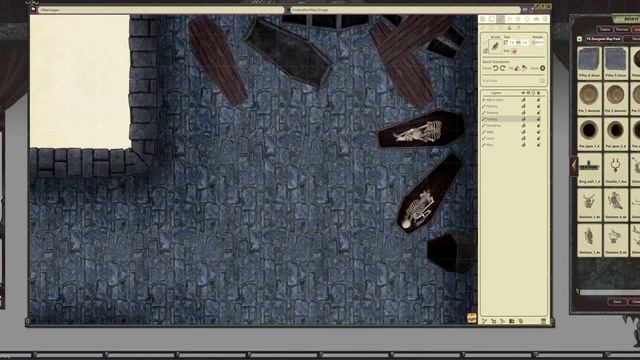Select the Ring_wall_1 asset thumbnail
The width and height of the screenshot is (640, 360).
click(589, 169)
